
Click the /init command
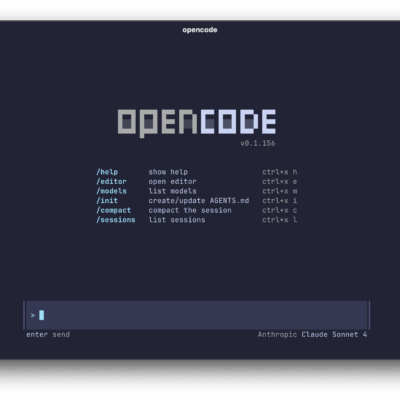tap(107, 201)
